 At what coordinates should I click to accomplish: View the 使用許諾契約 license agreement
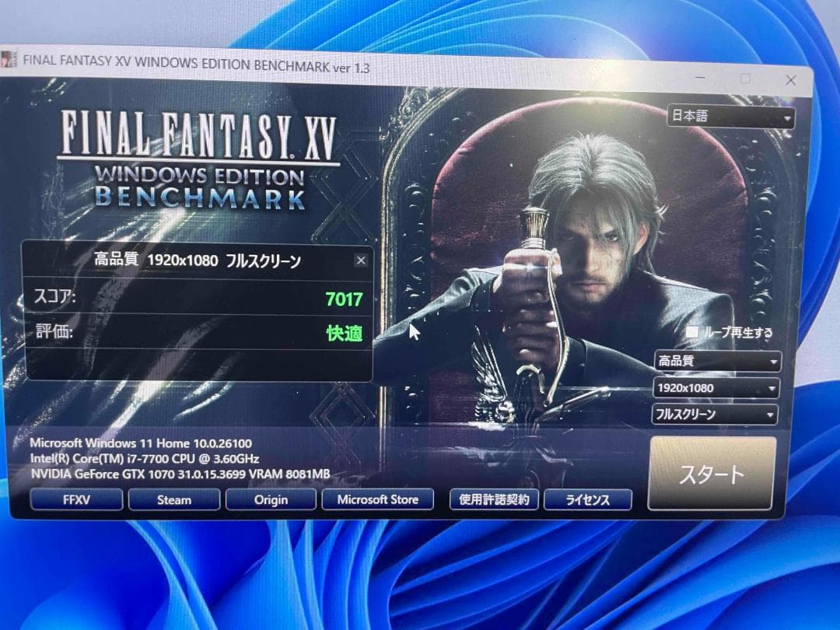pos(494,499)
